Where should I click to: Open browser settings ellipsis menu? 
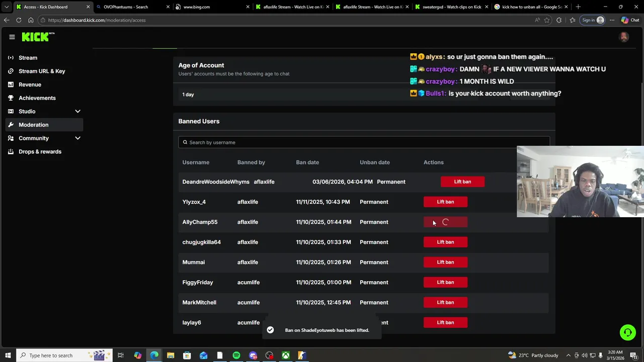[x=612, y=20]
